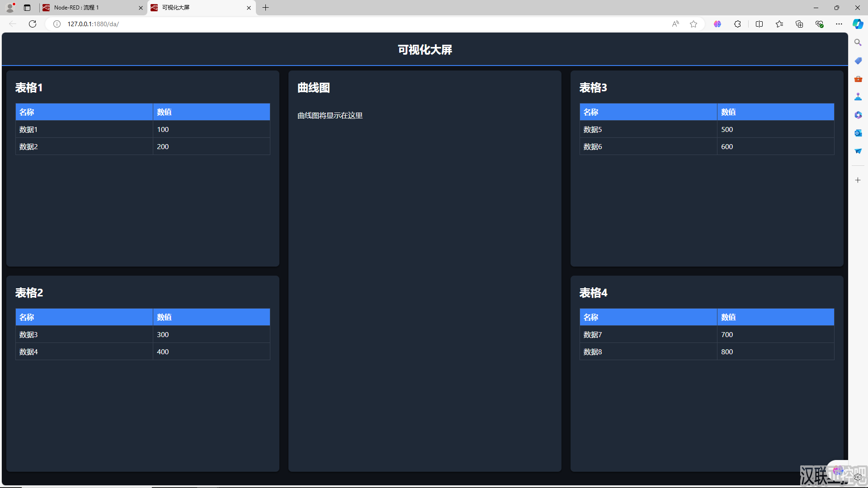
Task: Open the tab actions menu icon
Action: point(27,8)
